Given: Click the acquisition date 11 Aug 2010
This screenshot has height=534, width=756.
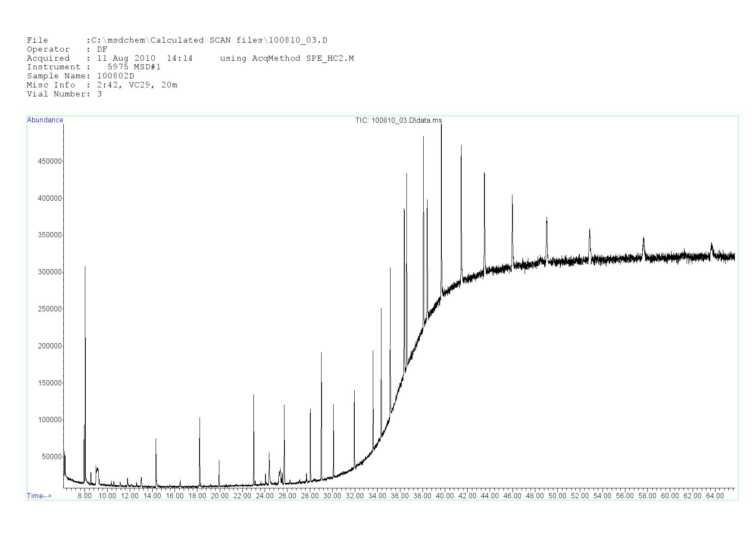Looking at the screenshot, I should 126,58.
